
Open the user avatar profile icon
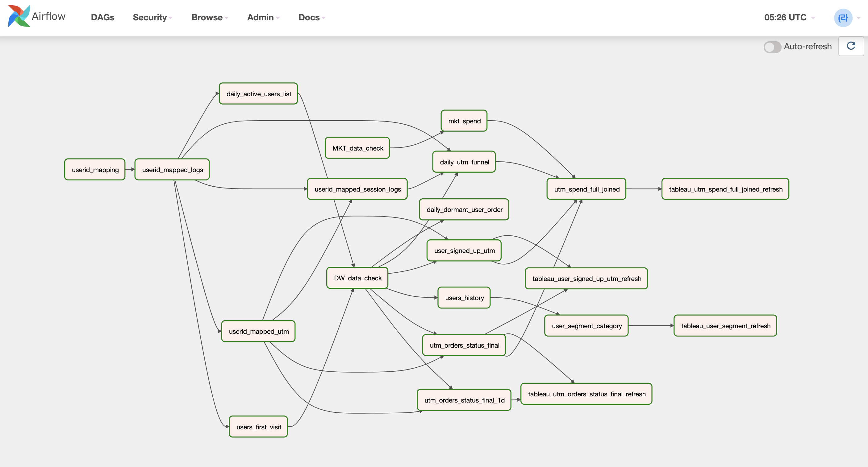pos(843,18)
